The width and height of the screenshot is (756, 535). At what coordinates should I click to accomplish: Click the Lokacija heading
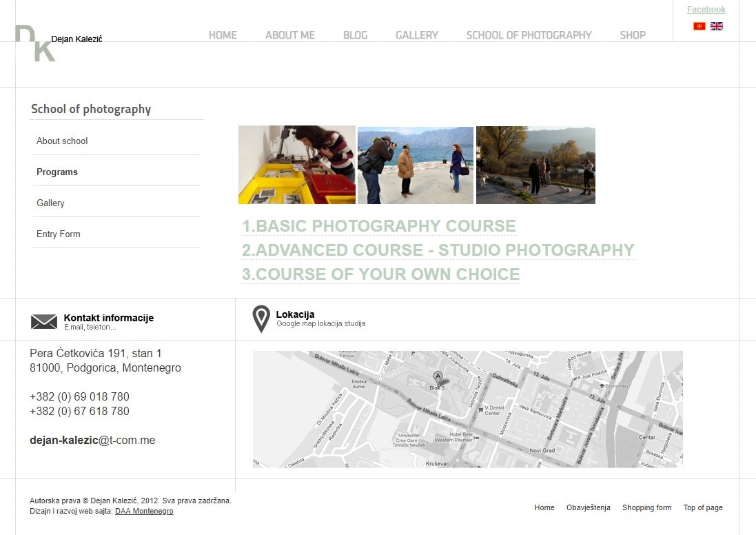[295, 314]
